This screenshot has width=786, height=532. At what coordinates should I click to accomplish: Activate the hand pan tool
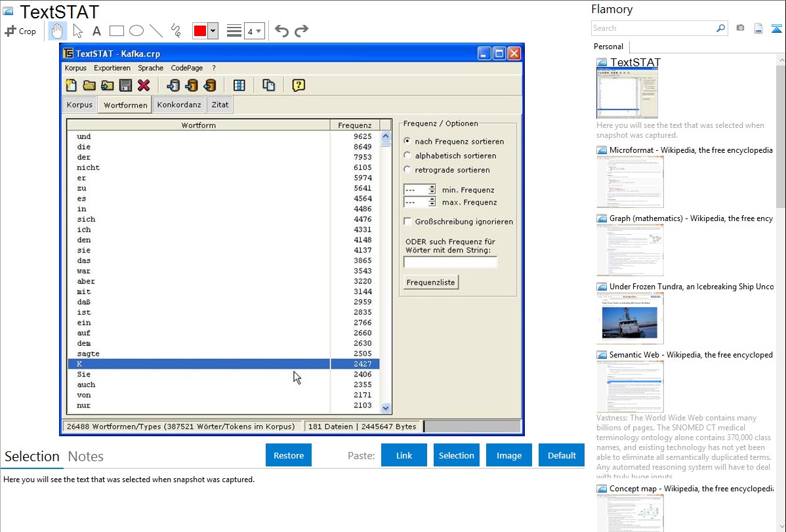(x=58, y=31)
